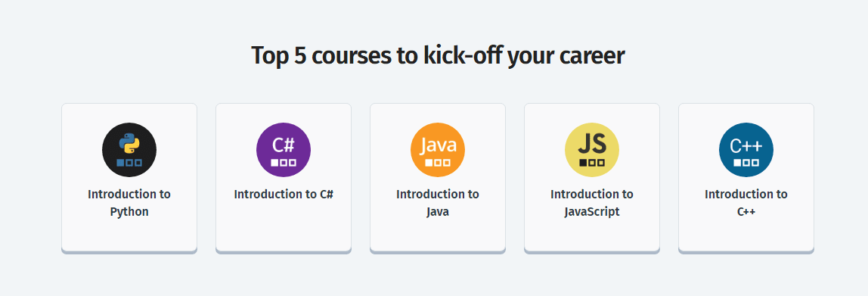Open the Introduction to Python link
The height and width of the screenshot is (296, 868).
pyautogui.click(x=129, y=203)
